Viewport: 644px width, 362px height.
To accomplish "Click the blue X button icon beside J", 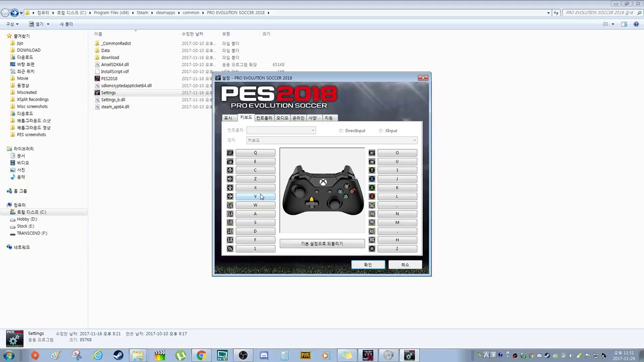I will pyautogui.click(x=372, y=179).
